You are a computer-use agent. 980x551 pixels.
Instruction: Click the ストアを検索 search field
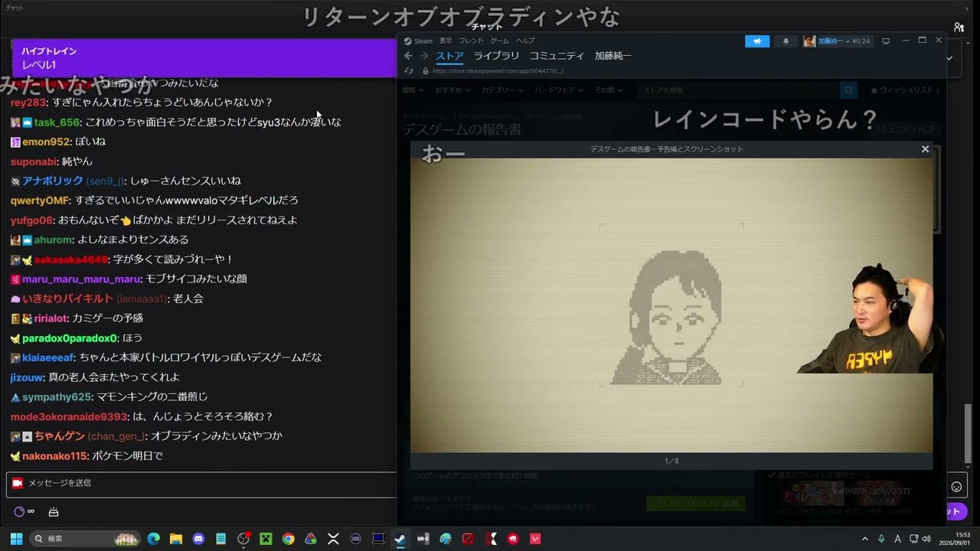coord(738,90)
